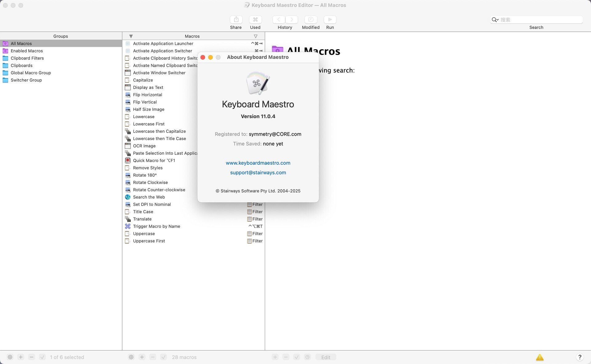The image size is (591, 364).
Task: Go forward with History right arrow
Action: (x=291, y=20)
